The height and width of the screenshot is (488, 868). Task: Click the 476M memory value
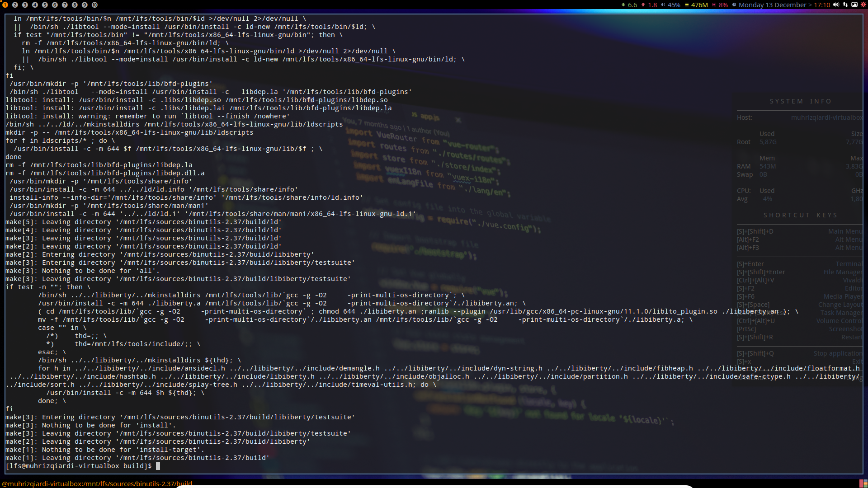click(x=699, y=5)
